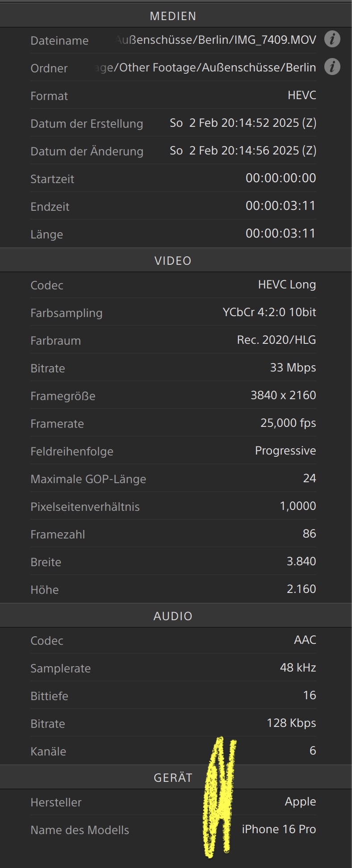Click the info icon beside Ordner
This screenshot has width=352, height=868.
tap(332, 67)
